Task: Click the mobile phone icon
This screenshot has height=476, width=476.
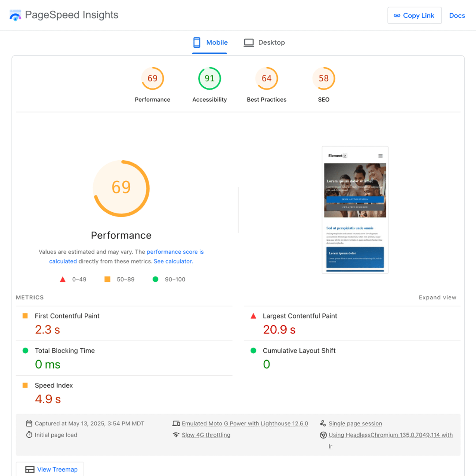Action: (x=197, y=42)
